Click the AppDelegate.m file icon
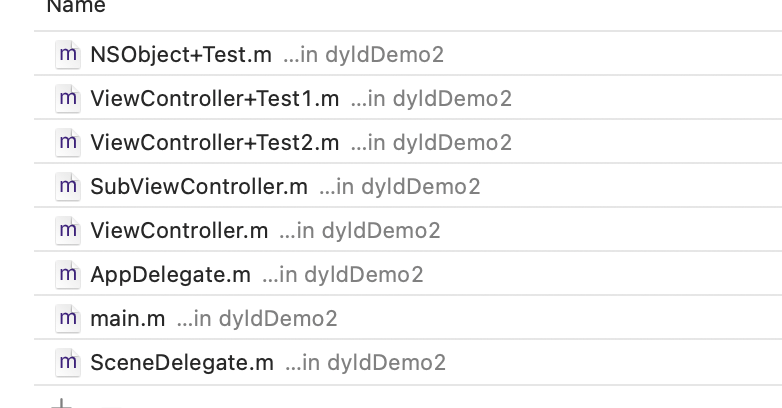Screen dimensions: 782x408 tap(67, 274)
